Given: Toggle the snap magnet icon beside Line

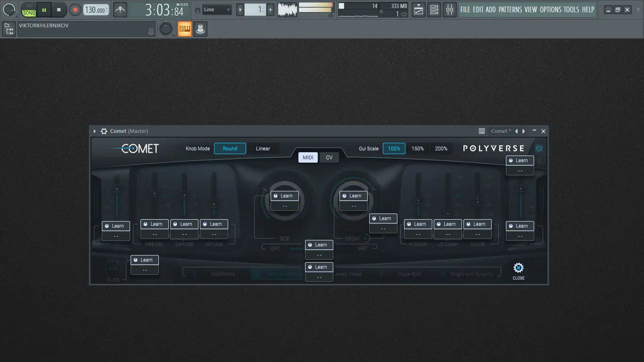Looking at the screenshot, I should click(x=197, y=10).
